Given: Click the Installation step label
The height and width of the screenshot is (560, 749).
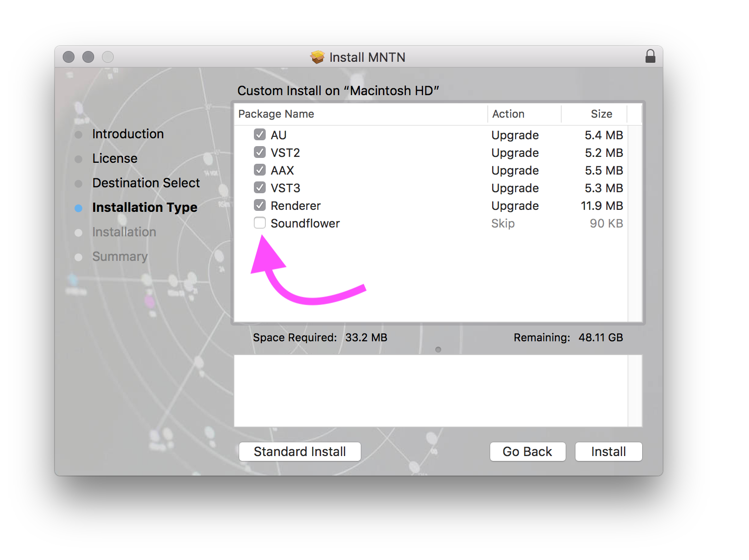Looking at the screenshot, I should 124,232.
